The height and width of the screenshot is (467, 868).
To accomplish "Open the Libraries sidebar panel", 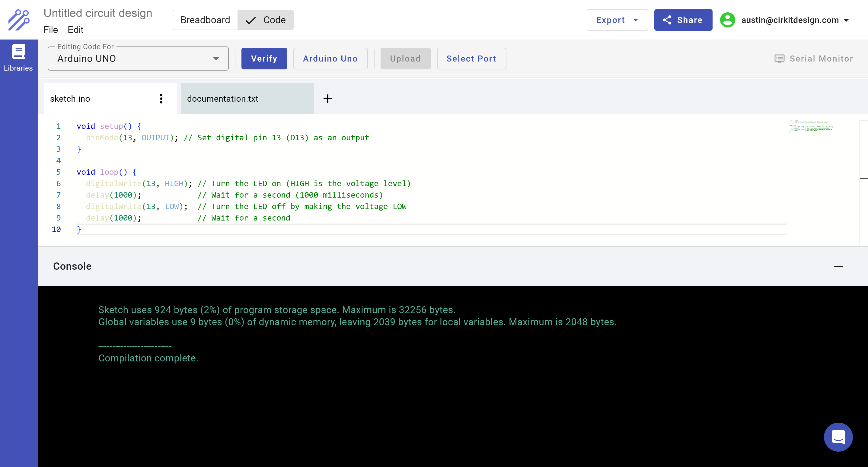I will 18,58.
